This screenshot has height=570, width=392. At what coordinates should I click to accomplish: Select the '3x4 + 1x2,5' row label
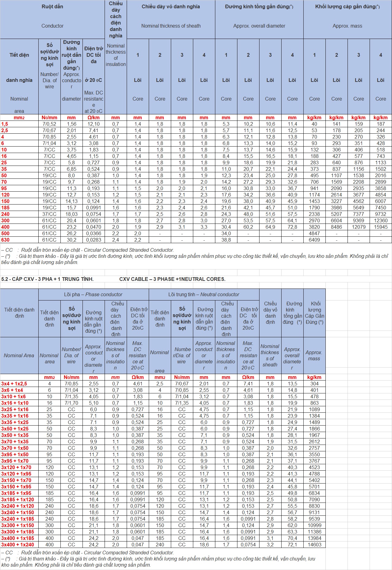click(14, 384)
